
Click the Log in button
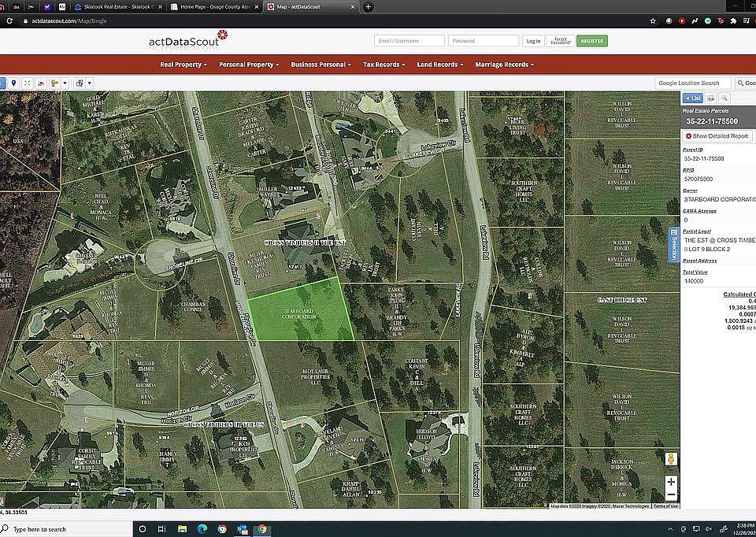[533, 41]
